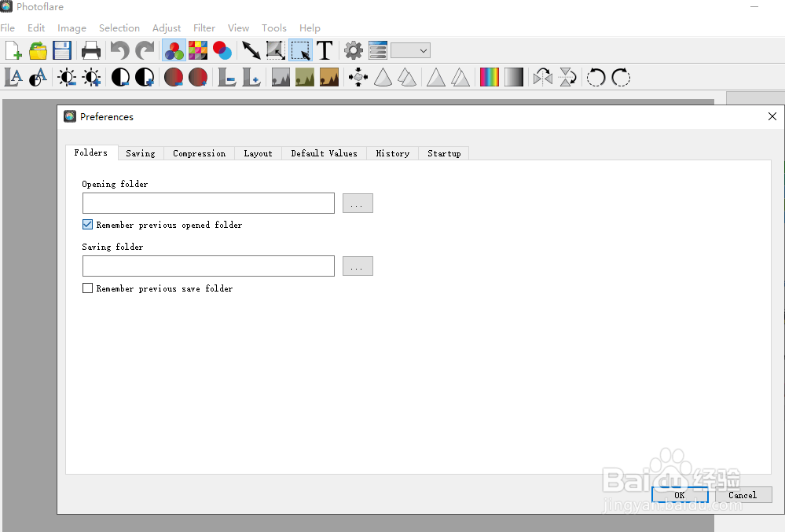Switch to the Saving tab
The height and width of the screenshot is (532, 785).
coord(141,153)
